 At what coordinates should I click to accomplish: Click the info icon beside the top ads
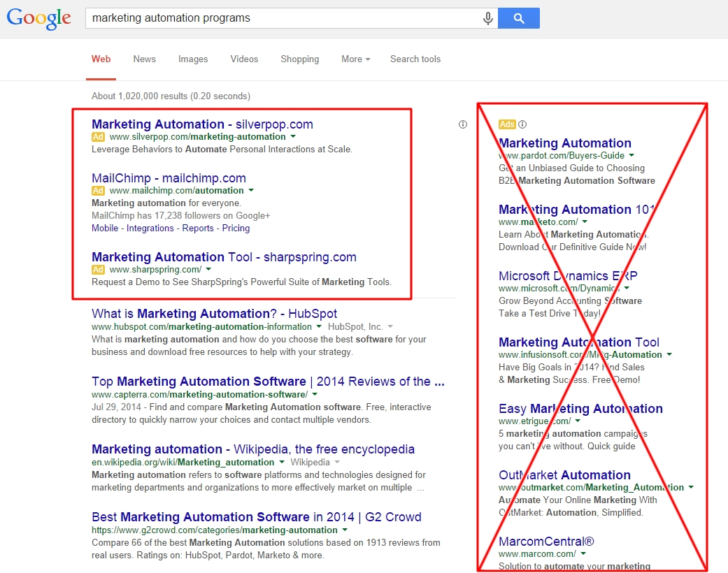click(462, 124)
